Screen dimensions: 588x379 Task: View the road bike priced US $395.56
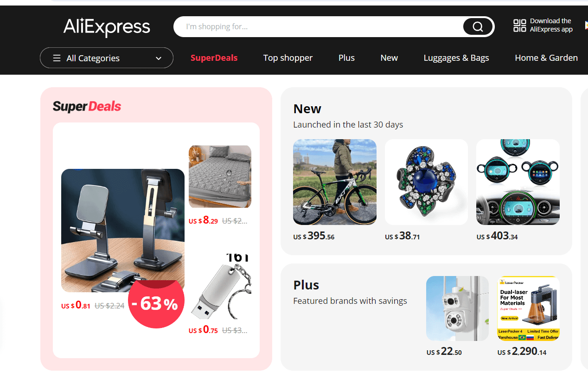click(335, 182)
